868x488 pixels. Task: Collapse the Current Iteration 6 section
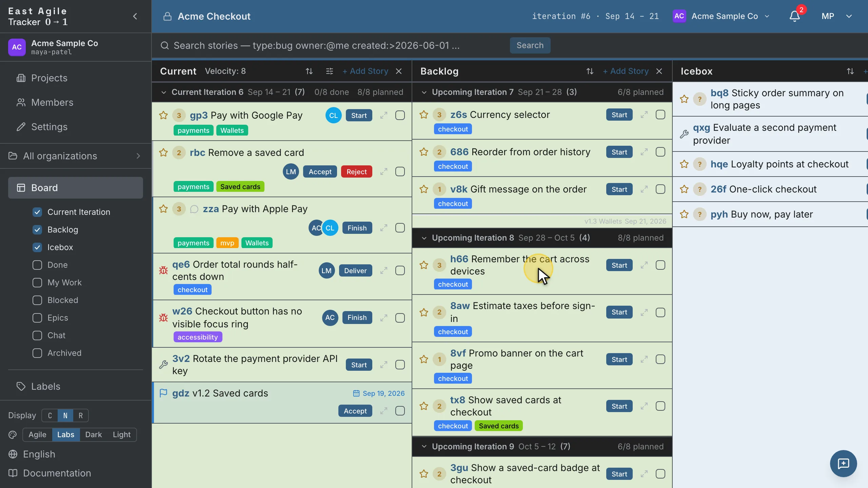[x=164, y=92]
